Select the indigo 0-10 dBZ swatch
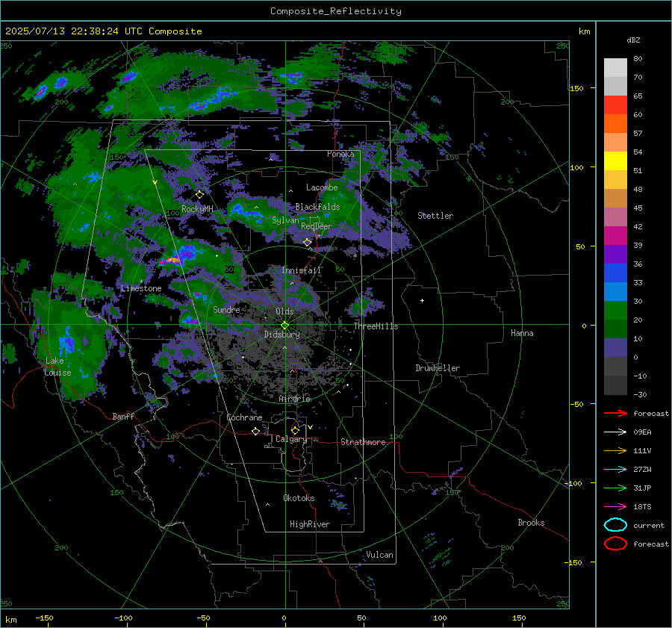Viewport: 672px width, 628px height. click(x=615, y=348)
